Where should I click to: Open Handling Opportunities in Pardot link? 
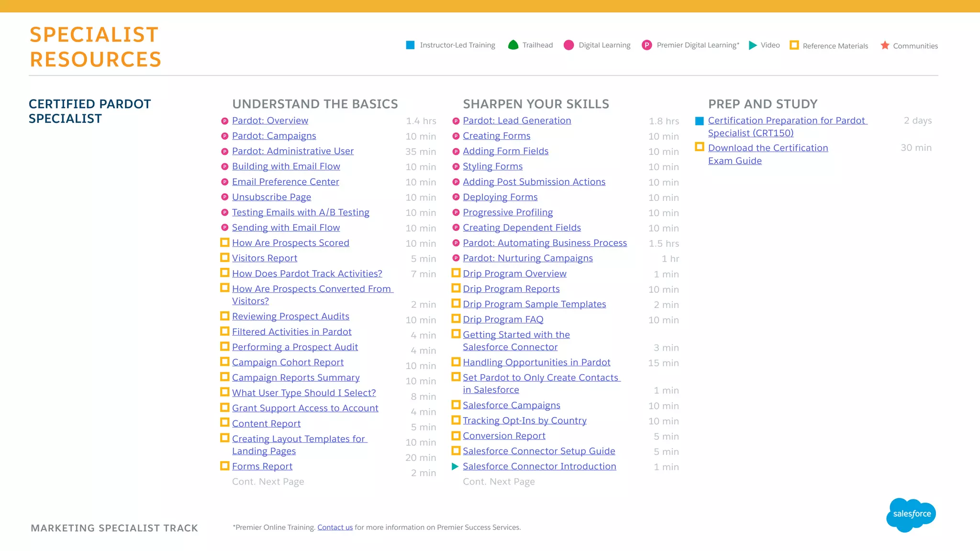tap(537, 363)
